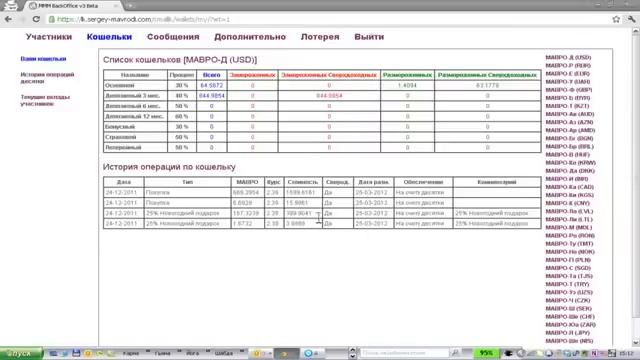The height and width of the screenshot is (360, 640).
Task: Click the green 95% battery indicator
Action: click(485, 353)
